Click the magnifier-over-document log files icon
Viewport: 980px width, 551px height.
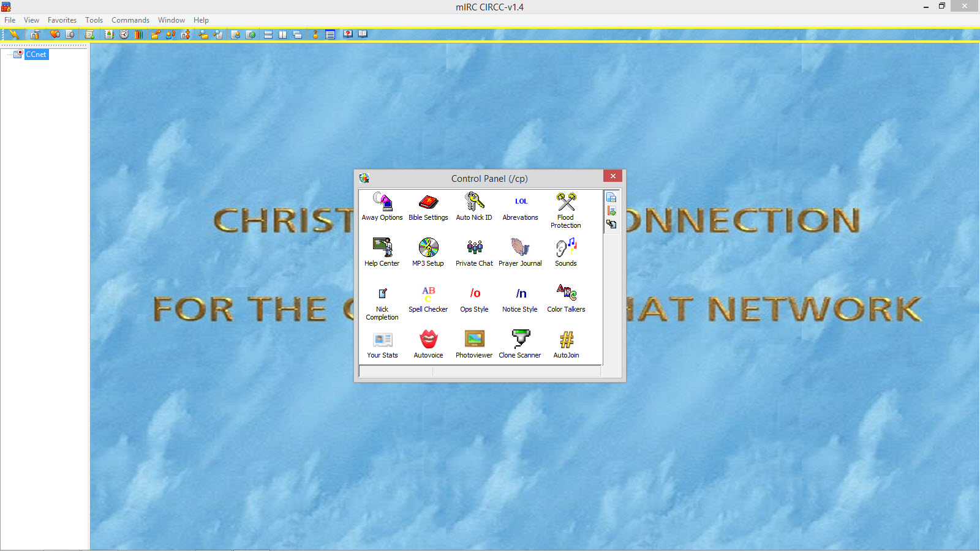pos(217,34)
